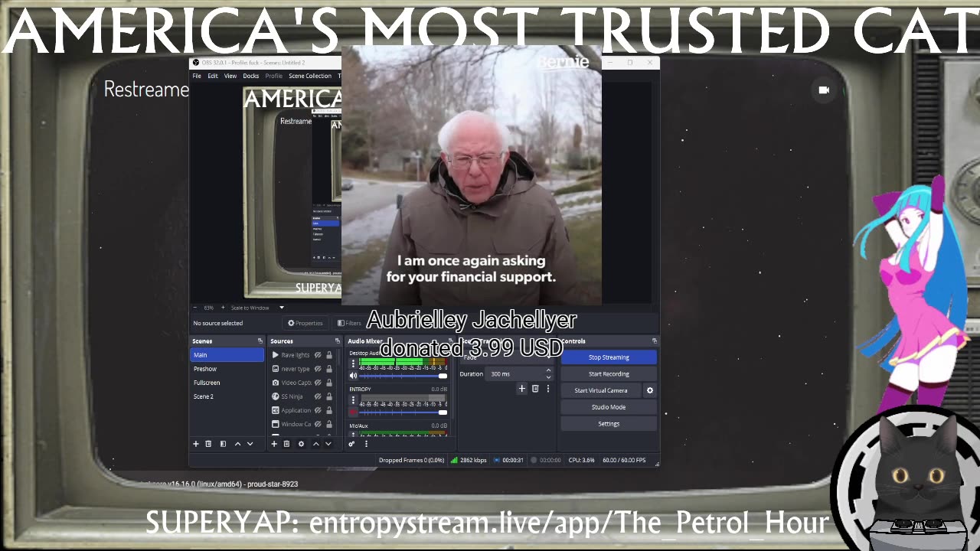Move source down arrow in Sources panel
Image resolution: width=980 pixels, height=551 pixels.
click(328, 444)
